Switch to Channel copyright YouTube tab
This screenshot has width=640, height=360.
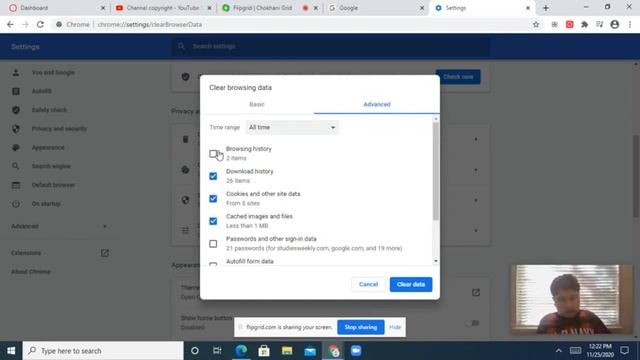(x=163, y=8)
